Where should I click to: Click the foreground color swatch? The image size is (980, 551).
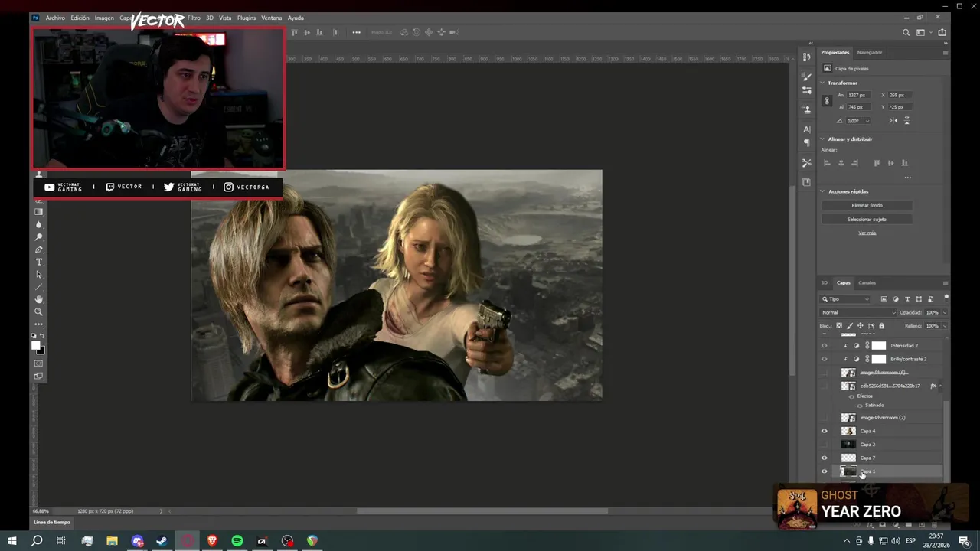point(36,345)
